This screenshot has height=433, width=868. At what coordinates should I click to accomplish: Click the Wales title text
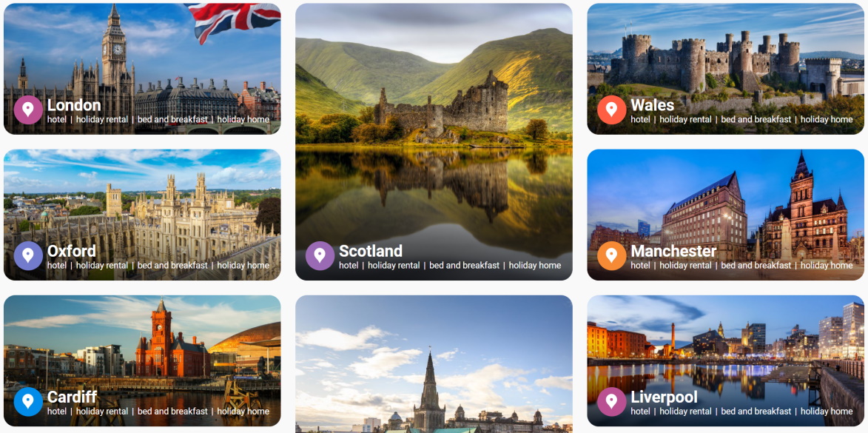tap(653, 105)
